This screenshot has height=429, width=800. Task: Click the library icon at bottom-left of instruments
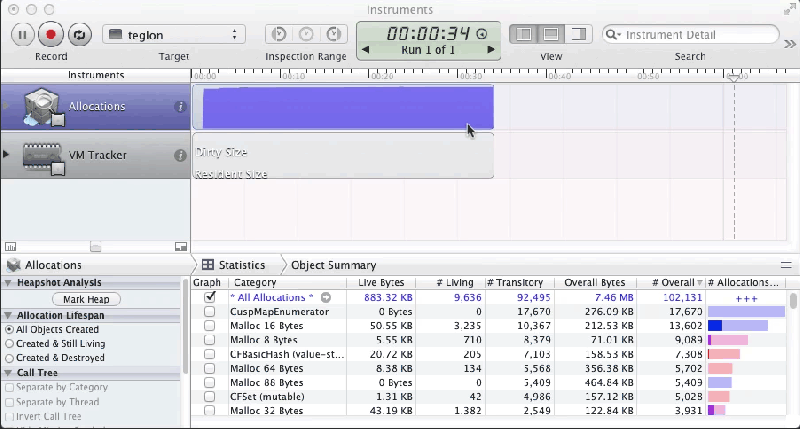[x=10, y=246]
